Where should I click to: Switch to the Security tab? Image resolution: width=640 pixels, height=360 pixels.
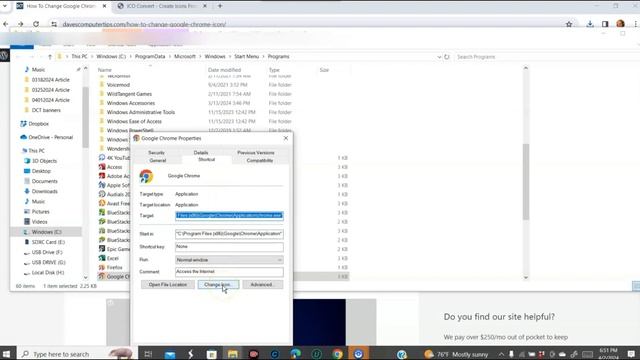[156, 153]
